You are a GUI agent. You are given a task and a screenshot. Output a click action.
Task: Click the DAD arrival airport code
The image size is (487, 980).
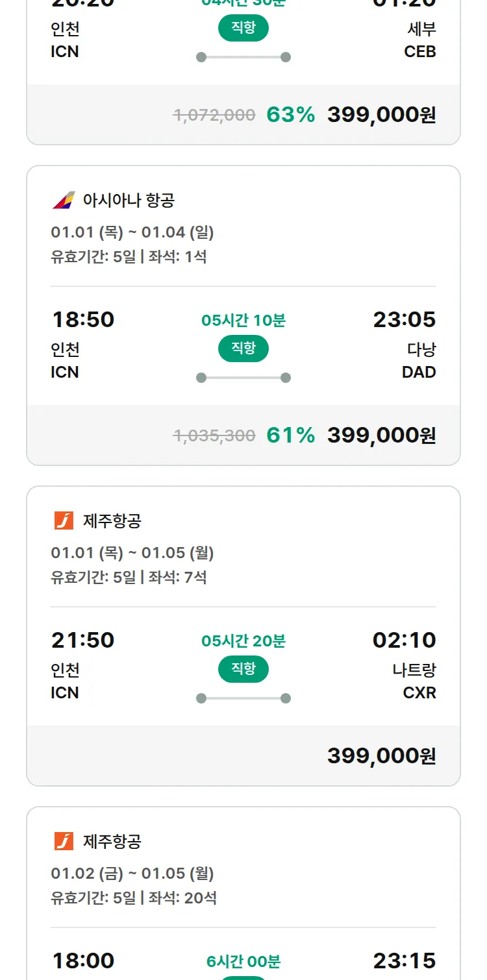419,372
